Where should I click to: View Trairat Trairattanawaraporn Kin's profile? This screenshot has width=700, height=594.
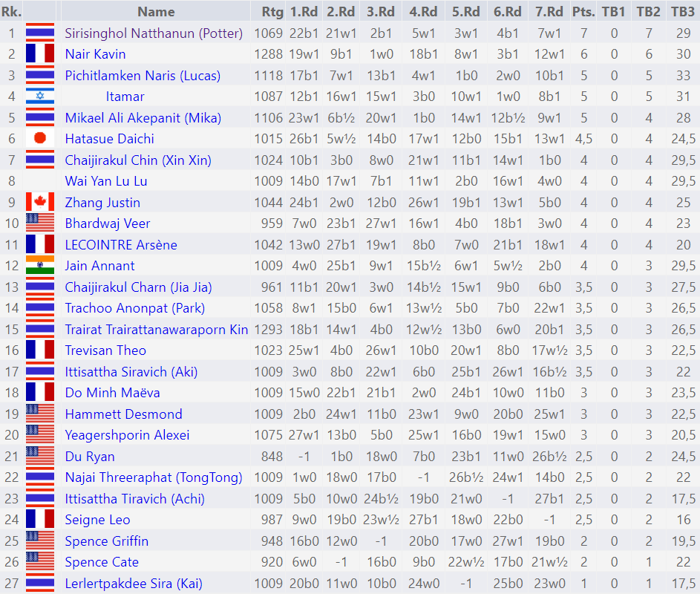(157, 330)
